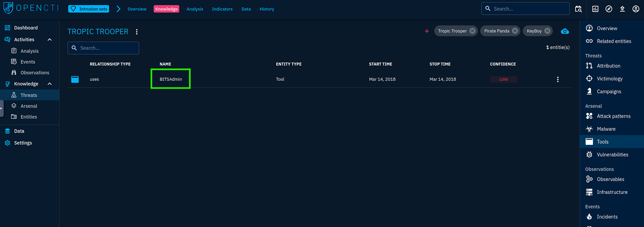Select the Knowledge tab
Viewport: 644px width, 227px height.
pyautogui.click(x=166, y=9)
